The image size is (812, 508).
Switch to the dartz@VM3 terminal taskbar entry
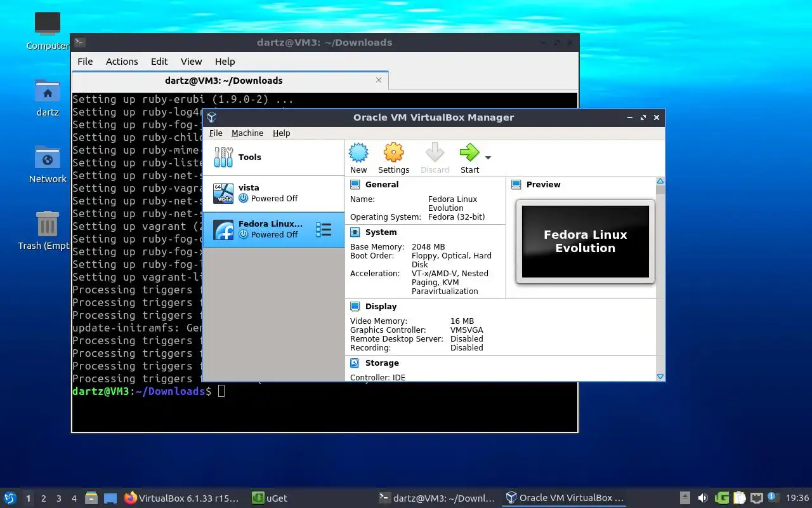click(437, 498)
